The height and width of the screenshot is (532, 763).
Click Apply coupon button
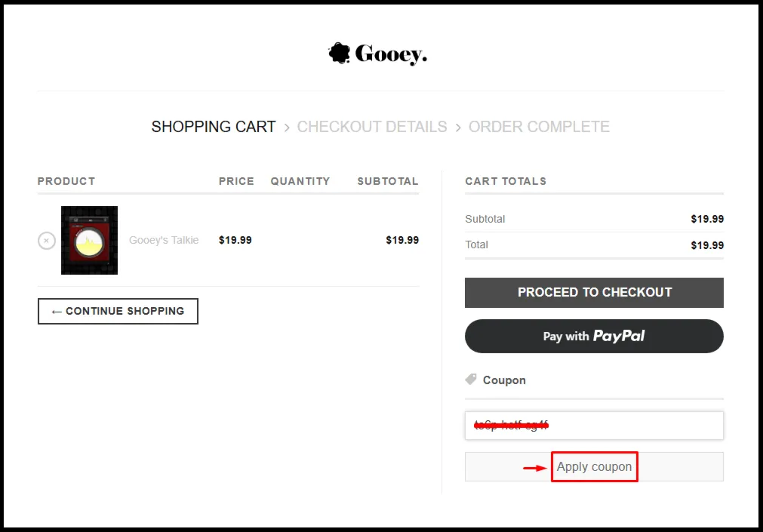594,467
